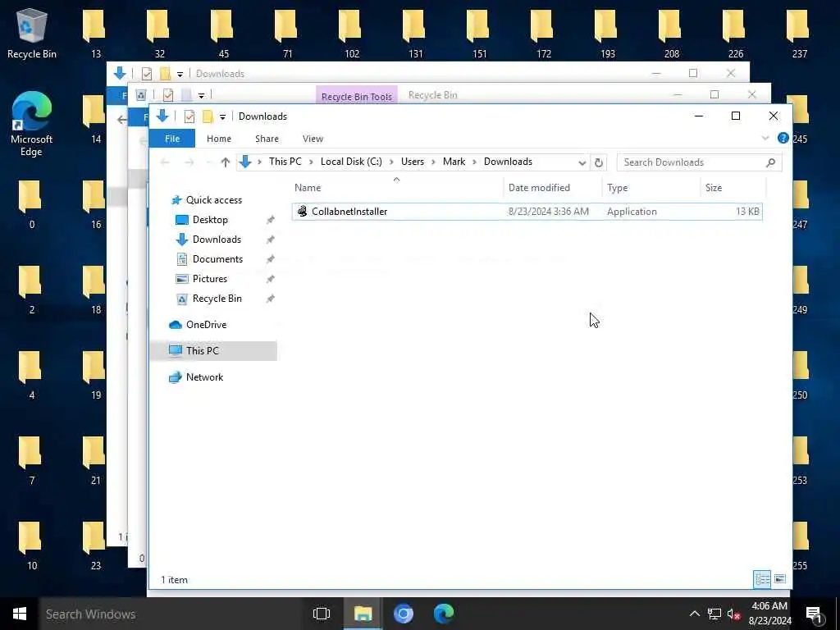Select desktop folder named 16

coord(95,204)
